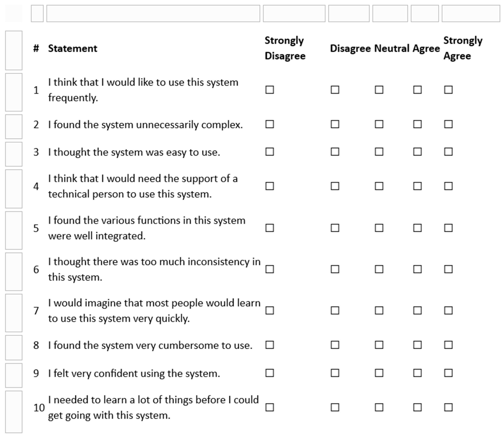Mark Strongly Agree for easy to use
Viewport: 504px width, 437px height.
(x=448, y=152)
